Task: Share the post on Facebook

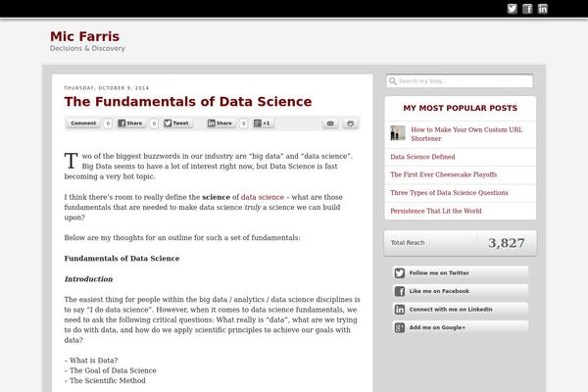Action: click(130, 123)
